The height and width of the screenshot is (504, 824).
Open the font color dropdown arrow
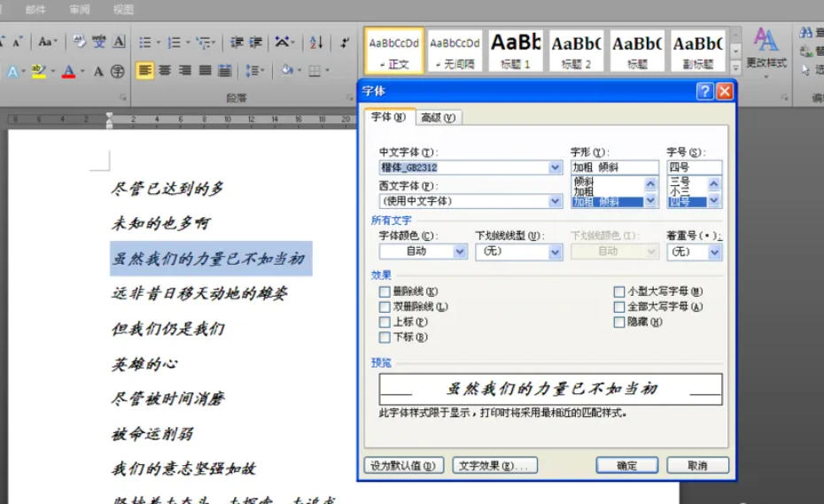click(82, 71)
